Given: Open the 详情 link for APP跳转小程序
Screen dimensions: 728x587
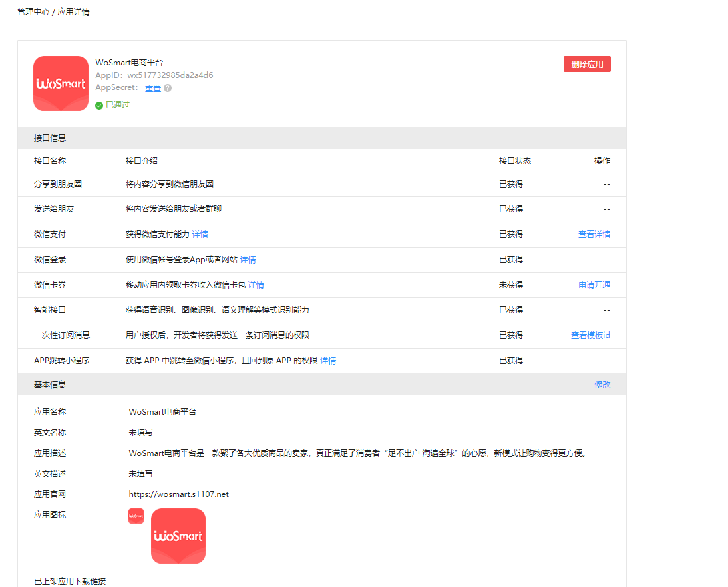Looking at the screenshot, I should click(327, 360).
